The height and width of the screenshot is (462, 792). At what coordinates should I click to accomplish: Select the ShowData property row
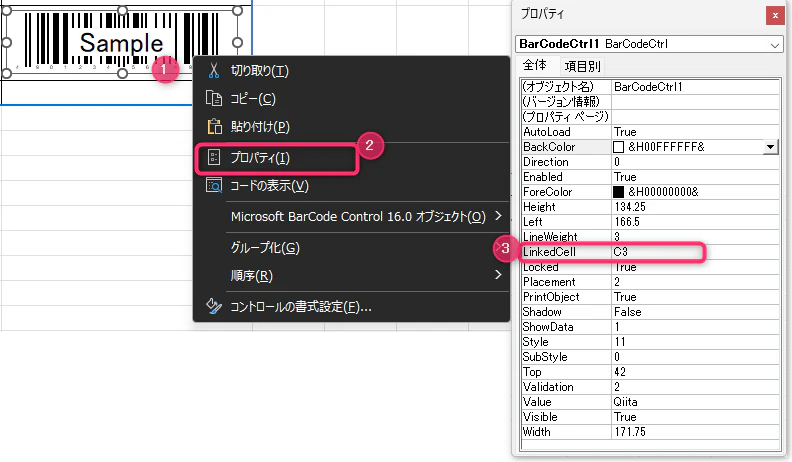[x=650, y=327]
